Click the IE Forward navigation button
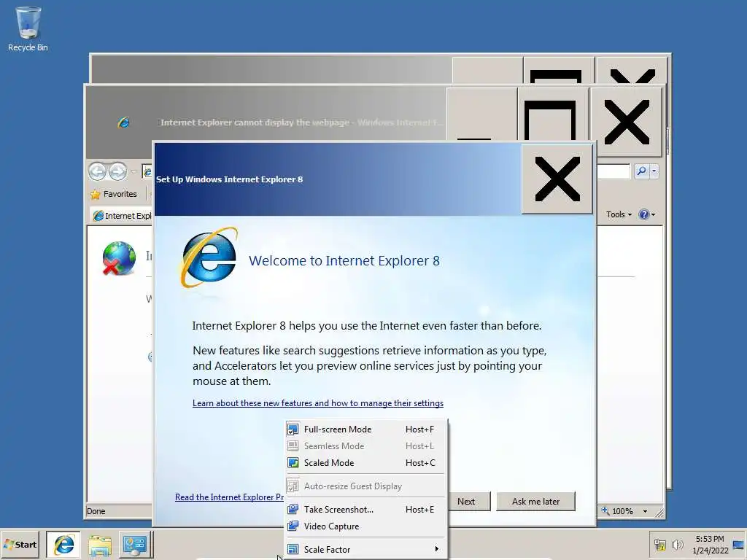The height and width of the screenshot is (560, 747). 117,171
